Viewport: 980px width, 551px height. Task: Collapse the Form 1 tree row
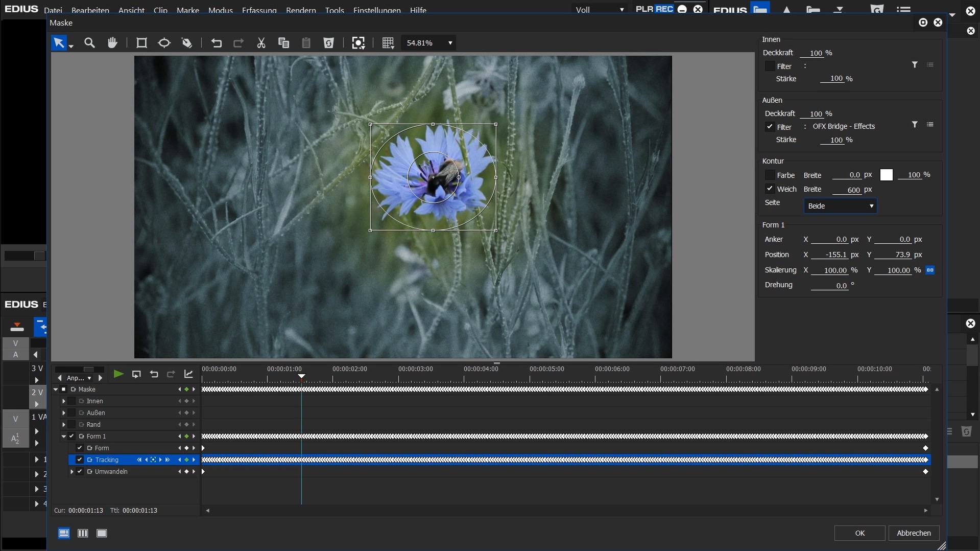64,437
